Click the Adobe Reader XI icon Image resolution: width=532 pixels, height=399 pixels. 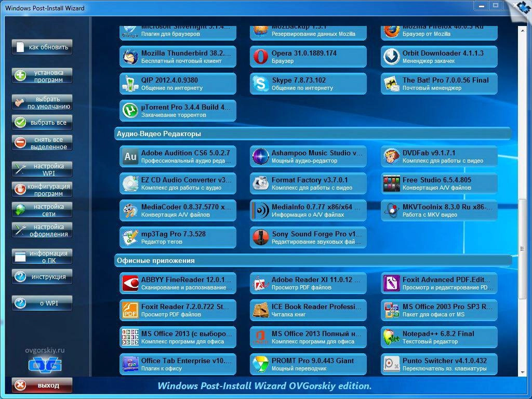[261, 283]
